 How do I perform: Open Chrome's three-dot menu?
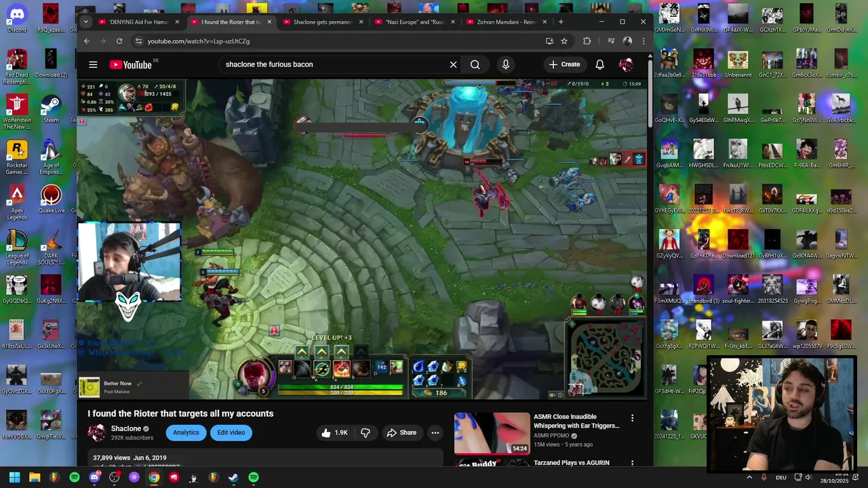[x=643, y=41]
